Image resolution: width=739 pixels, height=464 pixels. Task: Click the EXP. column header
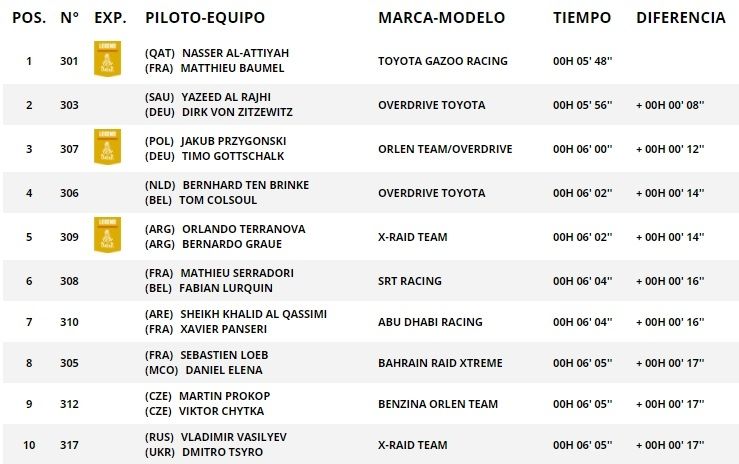click(110, 18)
